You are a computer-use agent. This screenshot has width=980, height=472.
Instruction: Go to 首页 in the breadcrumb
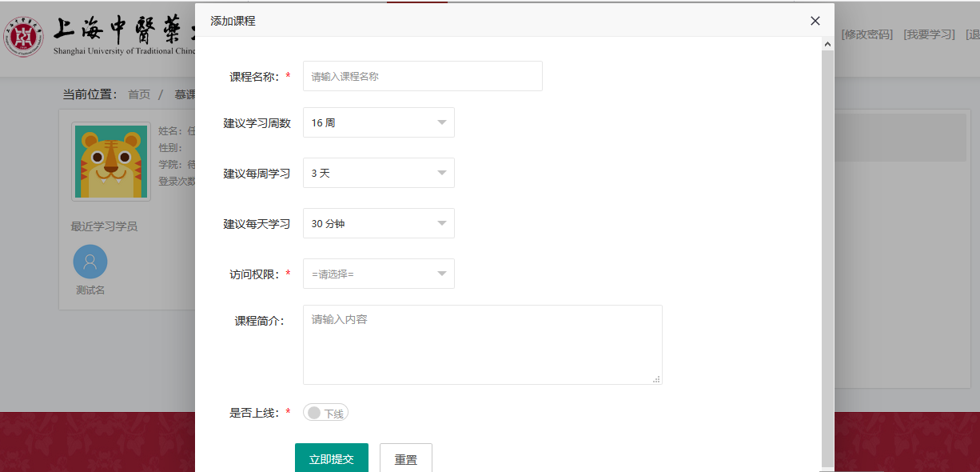point(139,94)
